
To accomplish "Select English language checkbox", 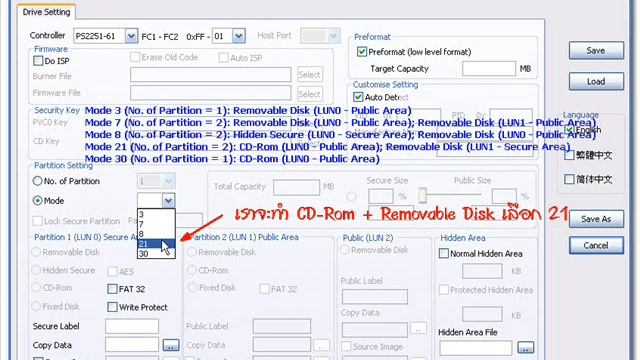I will coord(569,130).
